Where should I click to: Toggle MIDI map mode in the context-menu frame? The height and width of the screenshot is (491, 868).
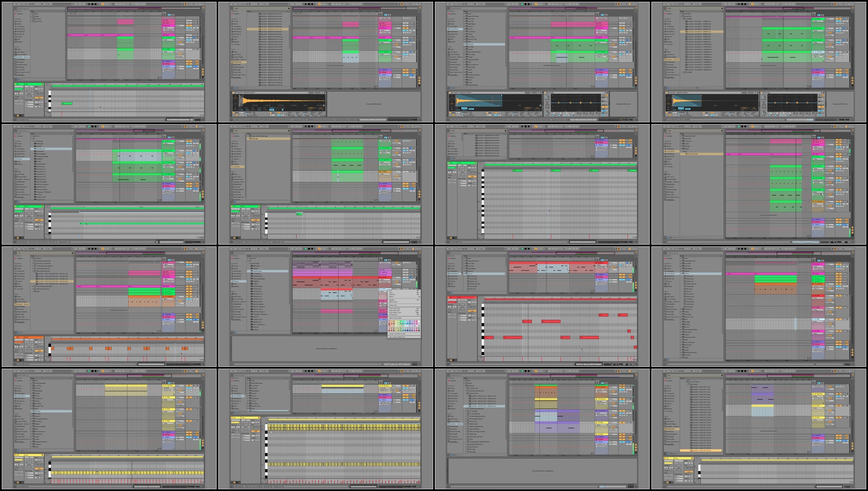(x=410, y=249)
